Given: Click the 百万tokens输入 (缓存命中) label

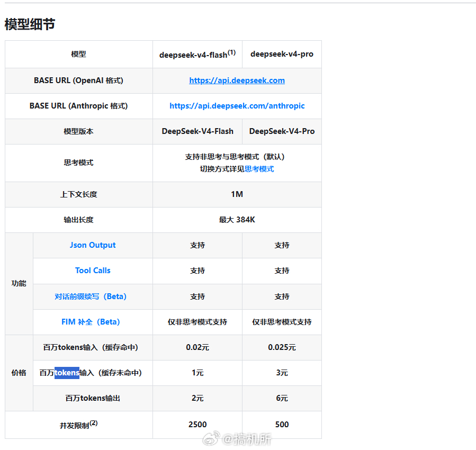Looking at the screenshot, I should pos(91,347).
